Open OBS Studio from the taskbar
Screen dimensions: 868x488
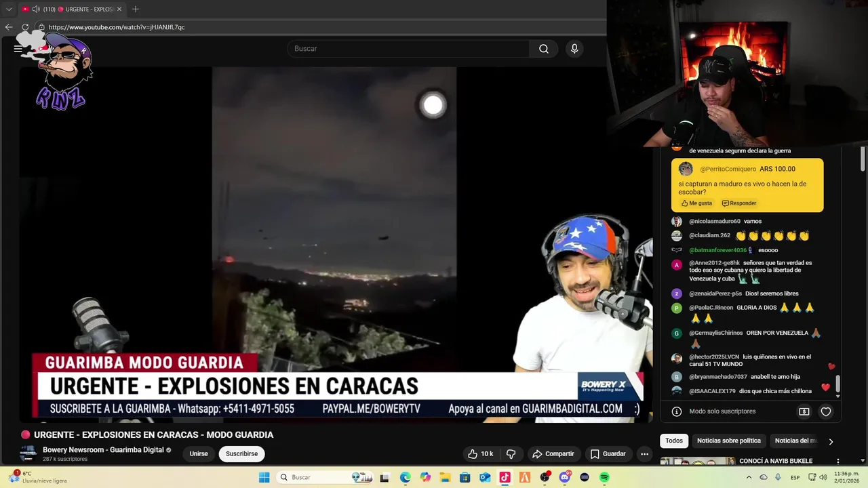pyautogui.click(x=545, y=477)
